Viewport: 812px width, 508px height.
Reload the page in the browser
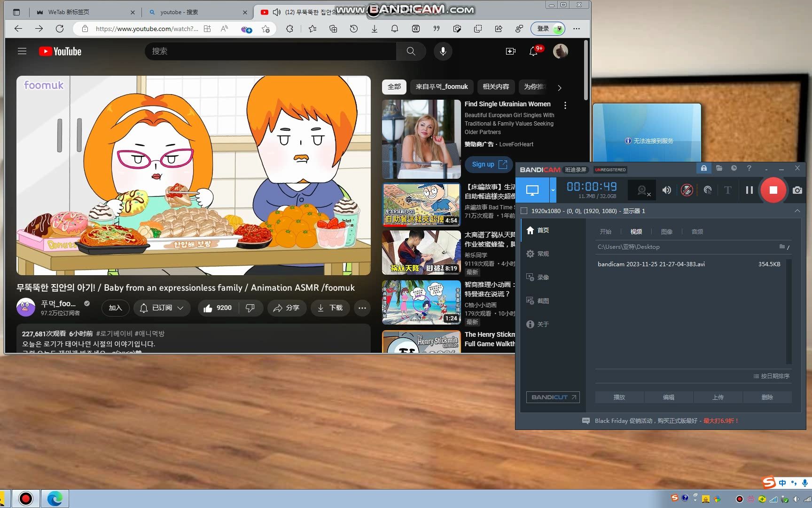60,29
